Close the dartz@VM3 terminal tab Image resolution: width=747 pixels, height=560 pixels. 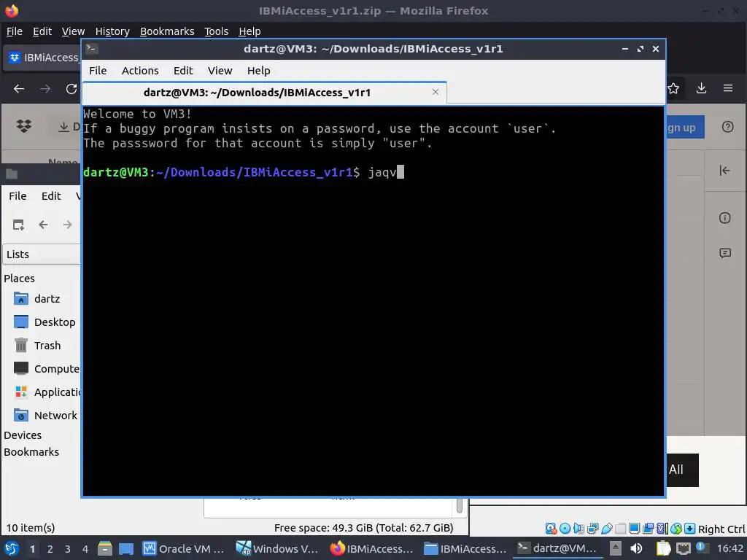[435, 92]
